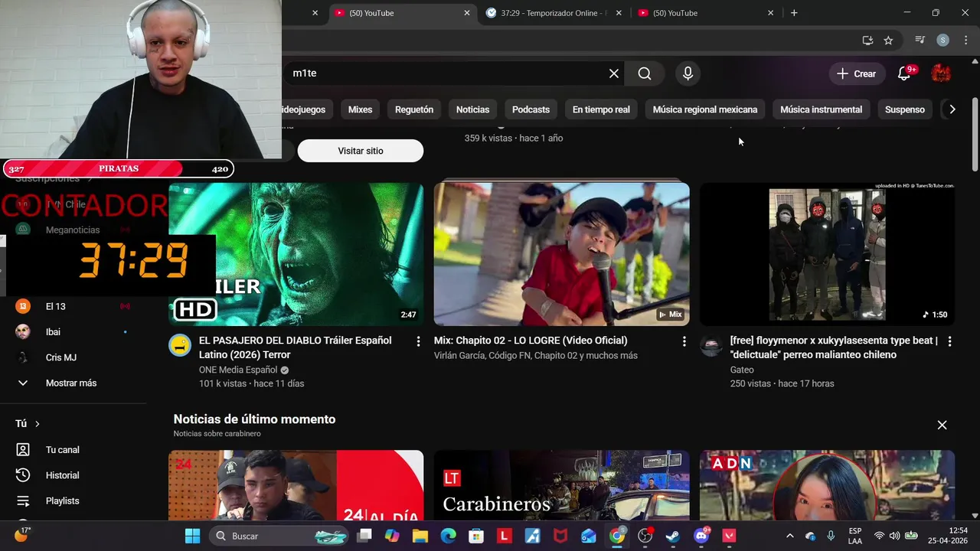Image resolution: width=980 pixels, height=551 pixels.
Task: Expand Mostrar más in subscriptions
Action: [70, 383]
